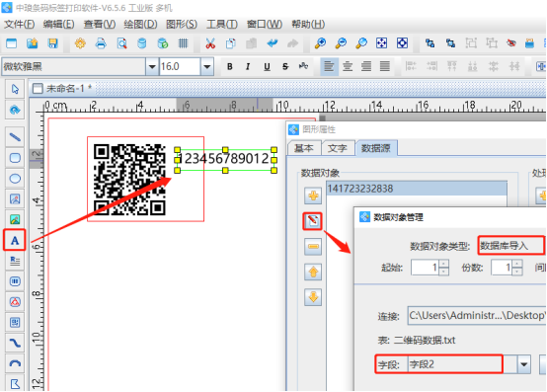Viewport: 547px width, 392px height.
Task: Open the font size dropdown
Action: (x=207, y=66)
